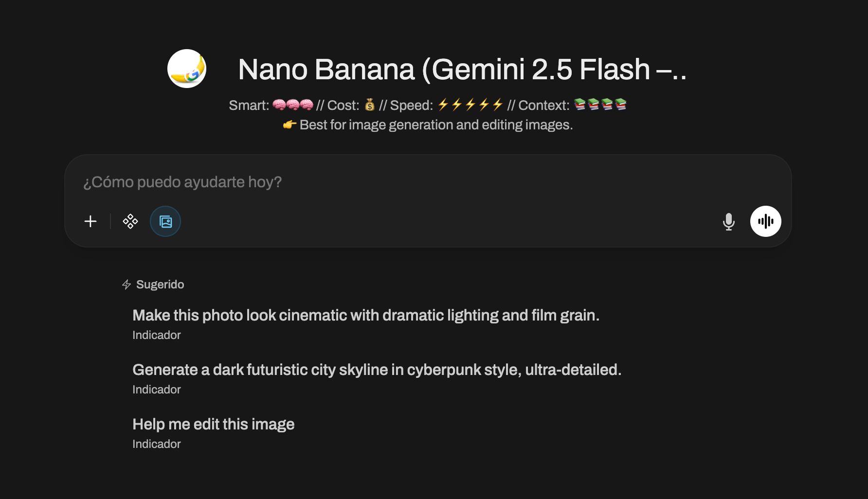The image size is (868, 499).
Task: Click the brain emojis next to Smart
Action: click(292, 105)
